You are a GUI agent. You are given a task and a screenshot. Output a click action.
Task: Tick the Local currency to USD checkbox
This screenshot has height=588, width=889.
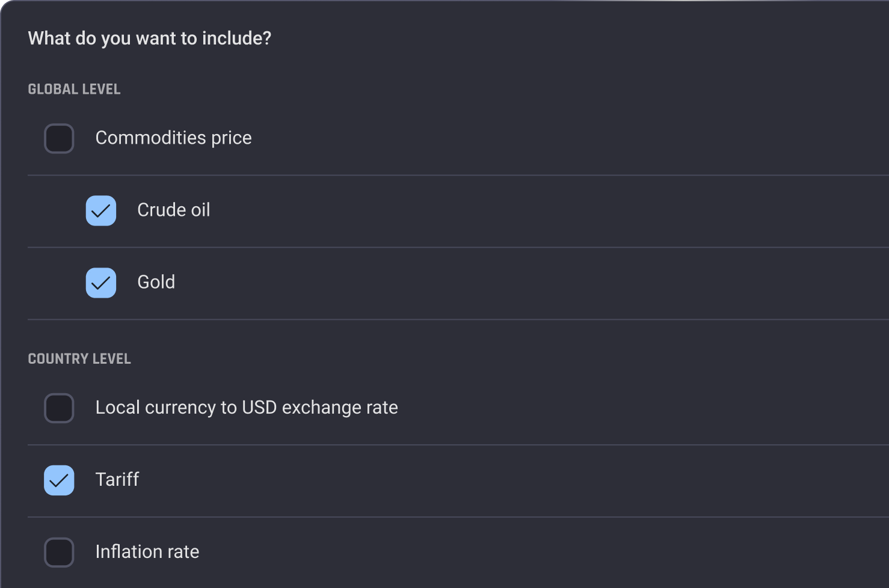pyautogui.click(x=59, y=408)
